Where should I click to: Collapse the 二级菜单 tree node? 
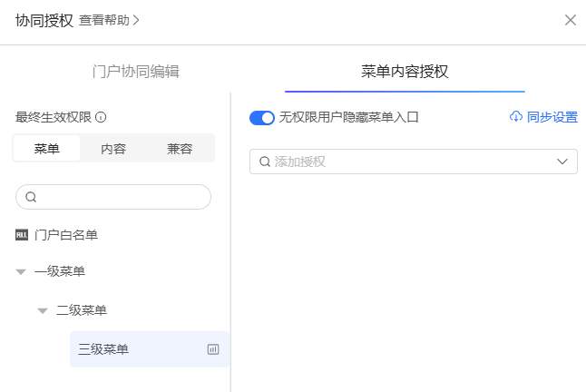[x=43, y=311]
